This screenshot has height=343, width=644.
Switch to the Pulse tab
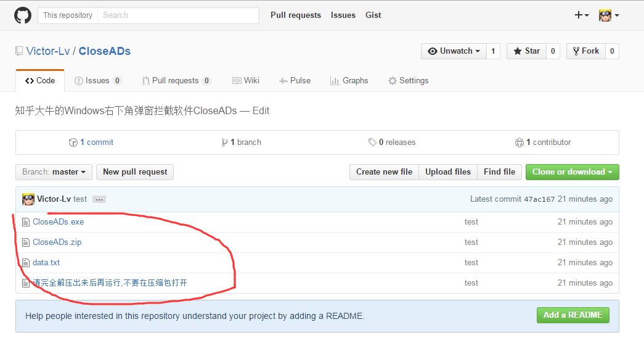[x=295, y=81]
